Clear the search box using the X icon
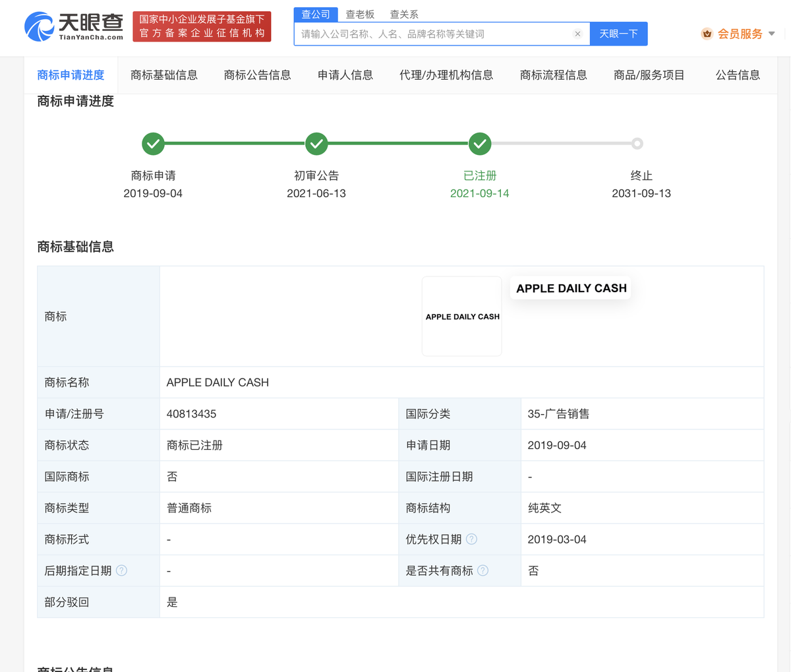Viewport: 791px width, 672px height. pyautogui.click(x=578, y=34)
